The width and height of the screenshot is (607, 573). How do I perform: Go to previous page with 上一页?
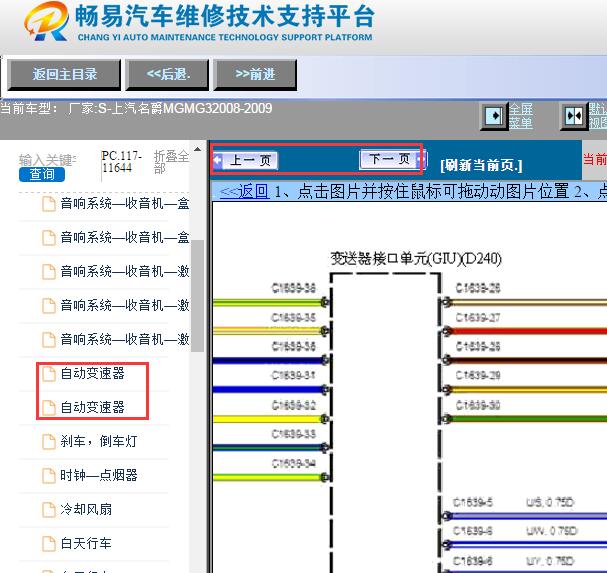(x=245, y=160)
